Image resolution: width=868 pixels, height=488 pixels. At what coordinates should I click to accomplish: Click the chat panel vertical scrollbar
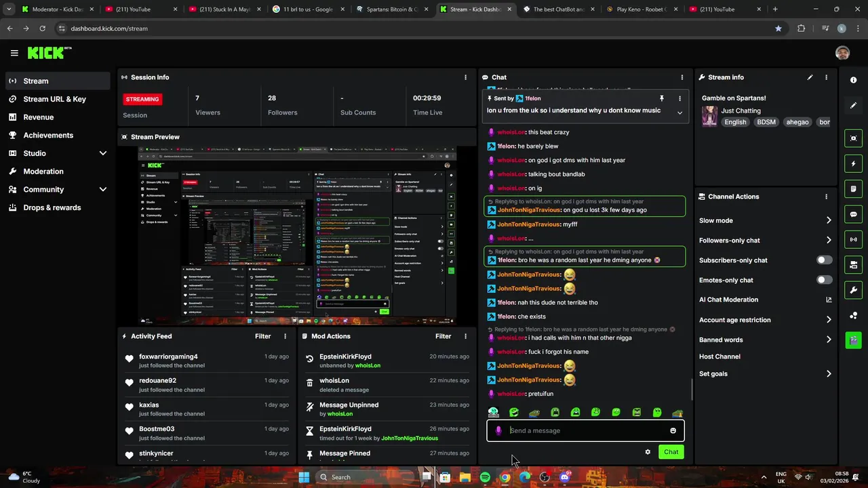pos(692,390)
